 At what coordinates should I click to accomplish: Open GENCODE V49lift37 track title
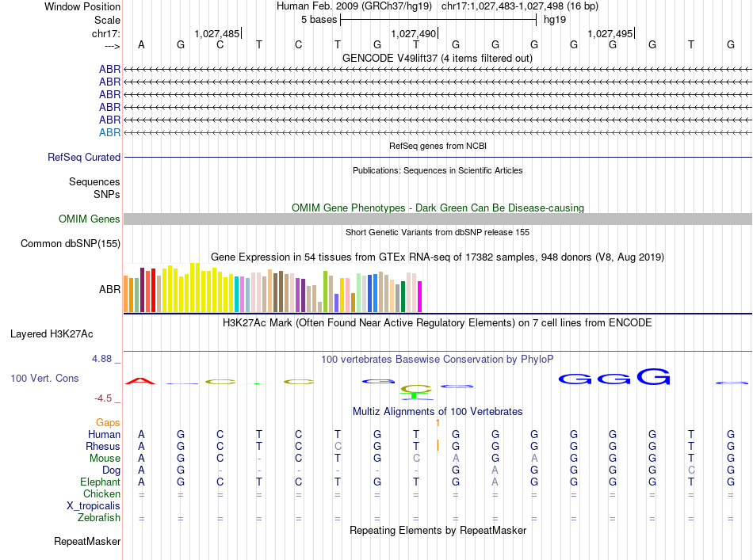click(x=437, y=58)
